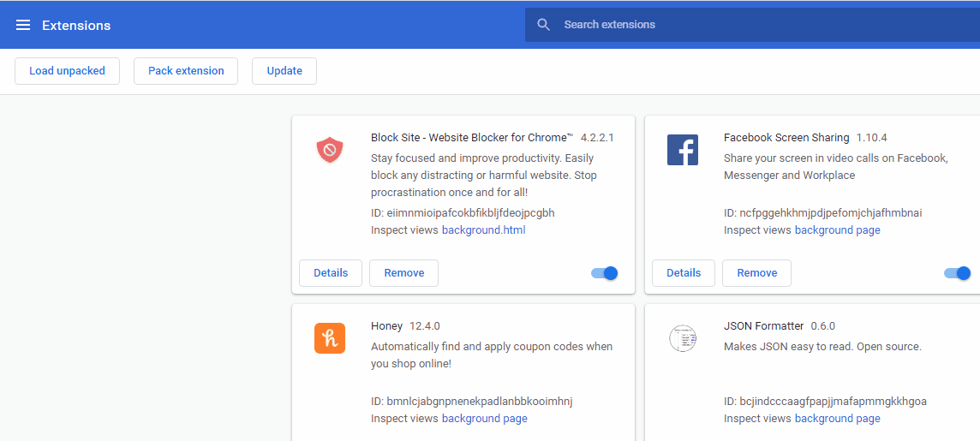Click the Block Site red shield icon
This screenshot has height=441, width=980.
click(329, 150)
